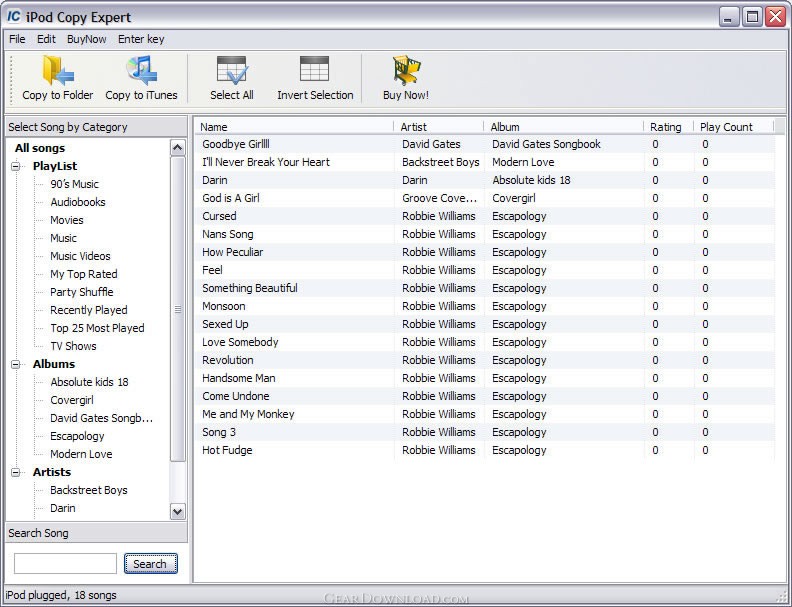792x607 pixels.
Task: Select the song Revolution
Action: (x=227, y=361)
